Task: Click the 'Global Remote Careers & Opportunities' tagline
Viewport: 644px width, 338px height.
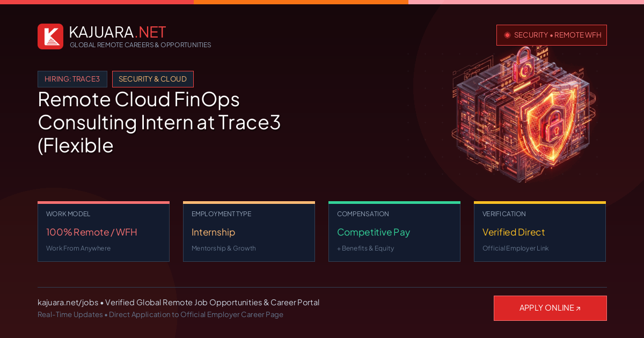Action: click(141, 45)
